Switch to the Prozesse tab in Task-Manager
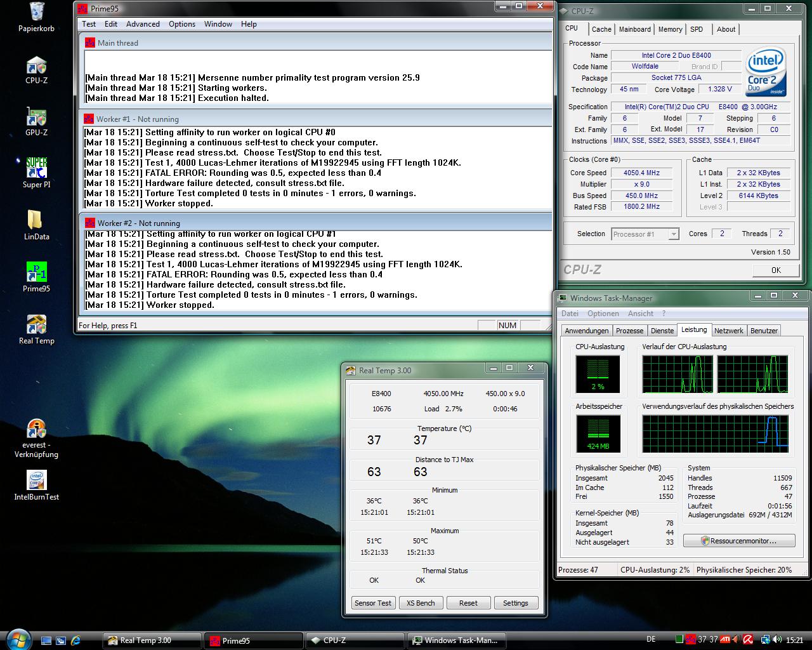Image resolution: width=812 pixels, height=650 pixels. tap(629, 331)
